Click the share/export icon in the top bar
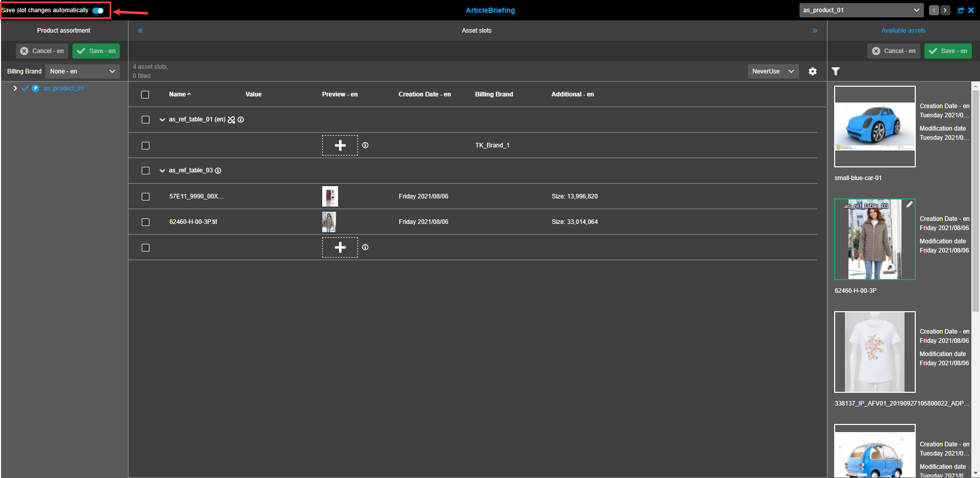Image resolution: width=980 pixels, height=478 pixels. (961, 10)
